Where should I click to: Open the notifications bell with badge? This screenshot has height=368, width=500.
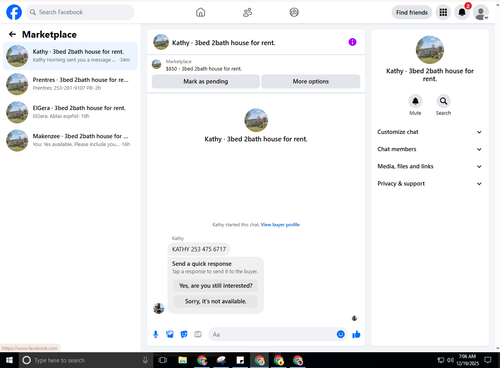tap(462, 12)
